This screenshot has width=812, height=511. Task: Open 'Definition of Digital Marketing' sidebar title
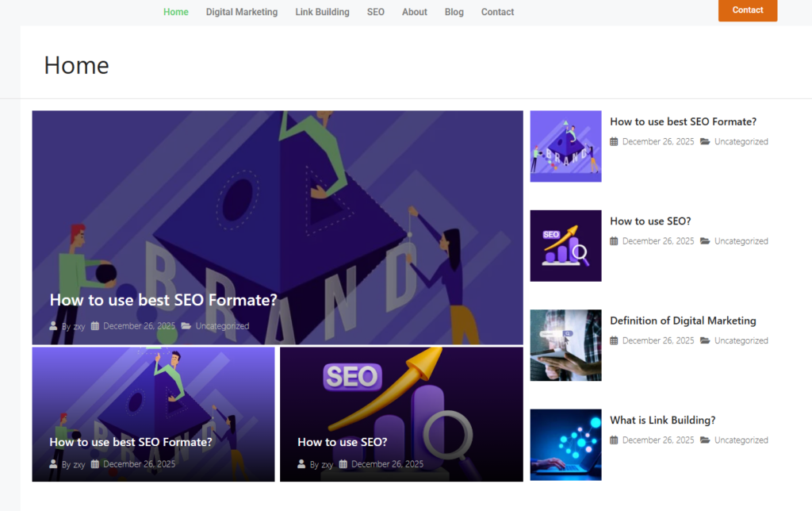point(683,321)
